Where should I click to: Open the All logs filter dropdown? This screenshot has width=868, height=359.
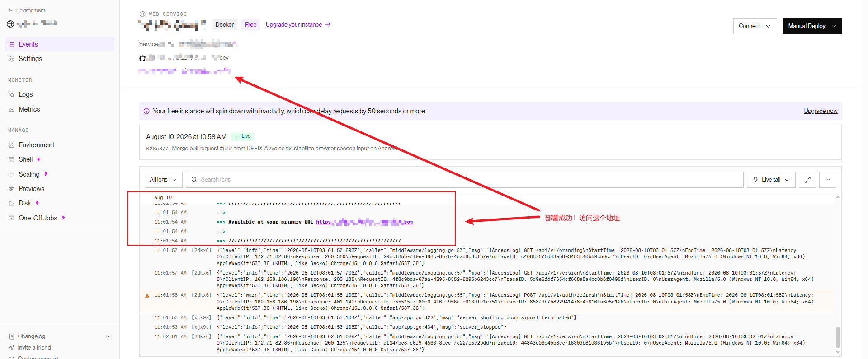coord(164,180)
